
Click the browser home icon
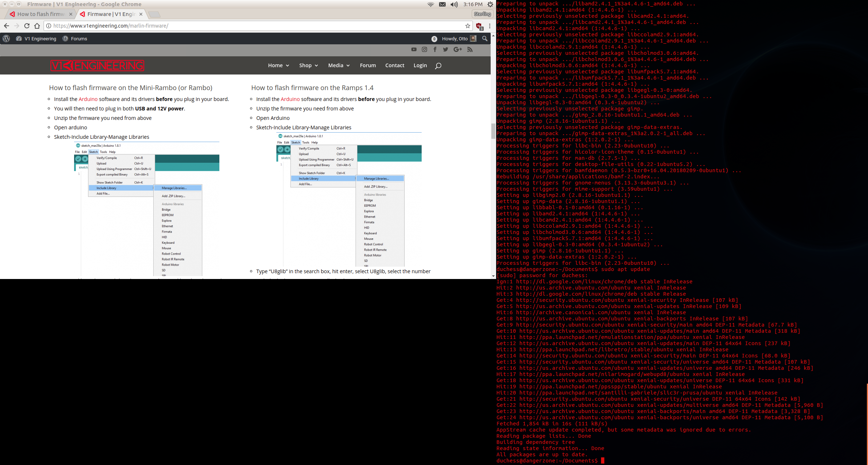click(37, 26)
